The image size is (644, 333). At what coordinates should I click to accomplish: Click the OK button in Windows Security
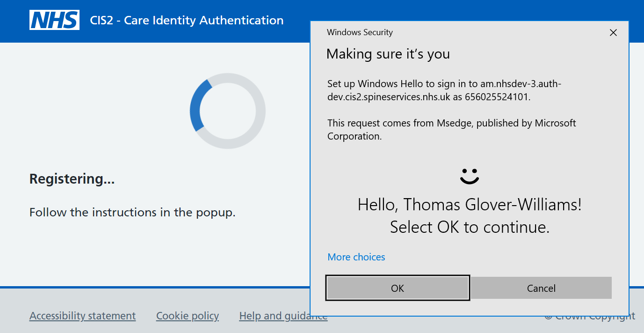398,288
